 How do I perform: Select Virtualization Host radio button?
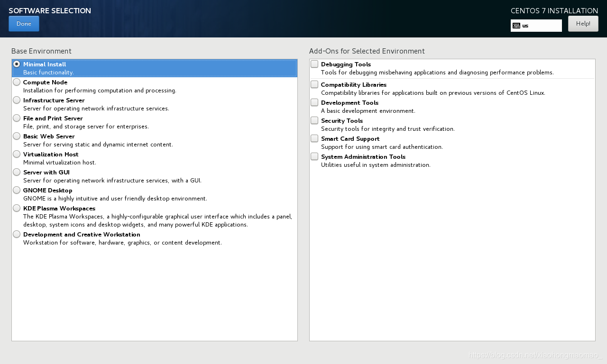[x=17, y=154]
